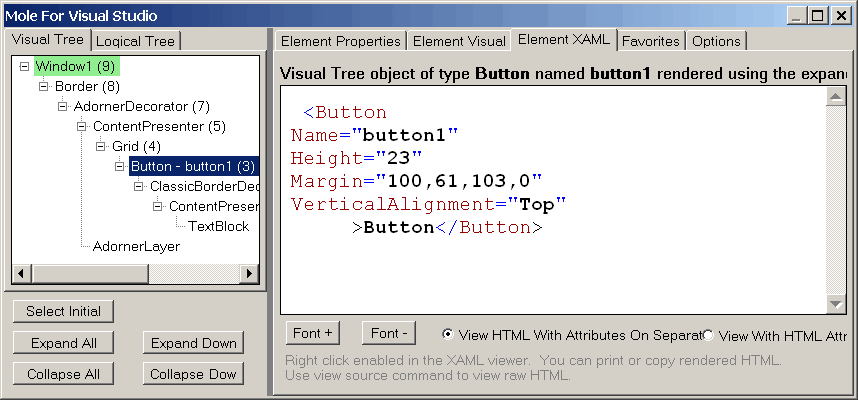Click the Height="23" XAML line
Image resolution: width=858 pixels, height=400 pixels.
coord(357,158)
